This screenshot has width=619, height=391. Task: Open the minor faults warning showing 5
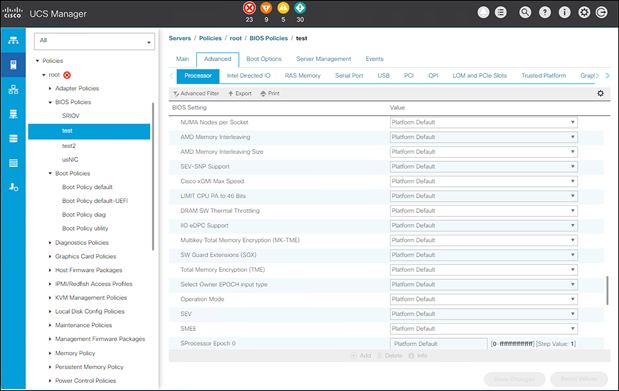click(283, 8)
